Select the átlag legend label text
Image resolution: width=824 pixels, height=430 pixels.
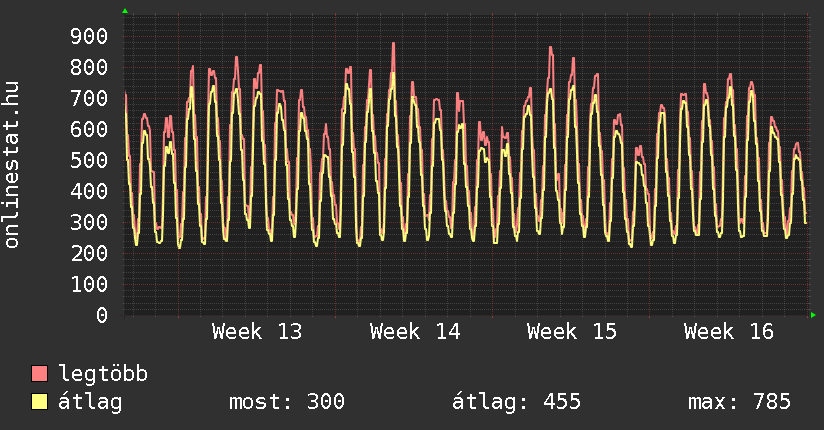pyautogui.click(x=91, y=402)
